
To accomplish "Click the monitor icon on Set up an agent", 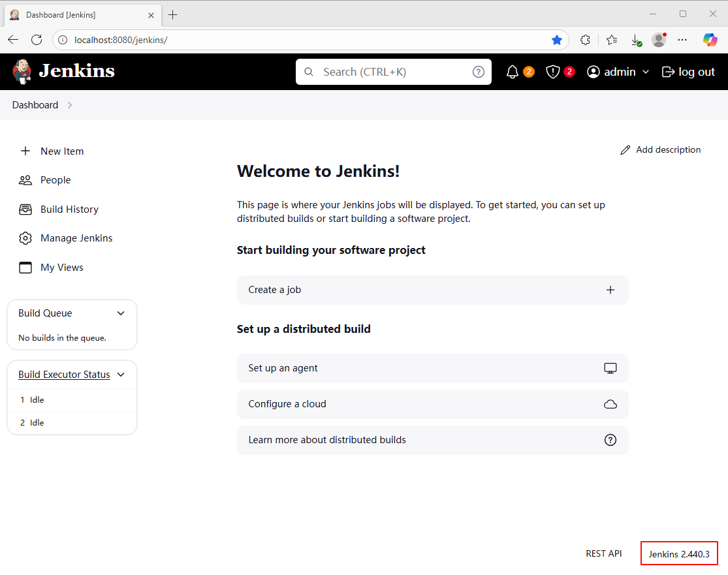I will coord(610,369).
